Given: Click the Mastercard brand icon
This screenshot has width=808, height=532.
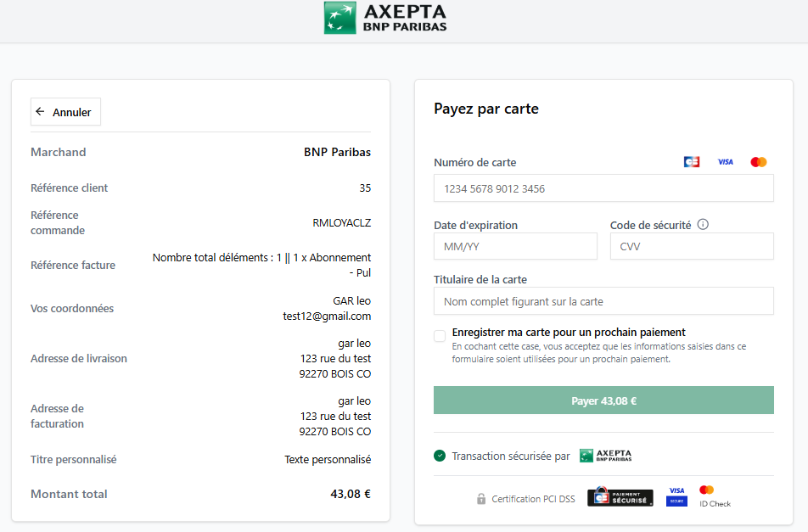Looking at the screenshot, I should [759, 162].
